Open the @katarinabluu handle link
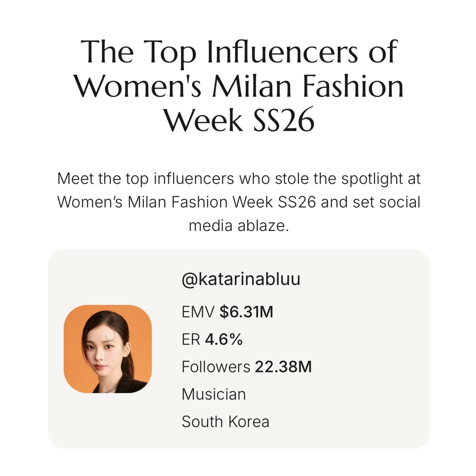The image size is (476, 476). pos(241,279)
